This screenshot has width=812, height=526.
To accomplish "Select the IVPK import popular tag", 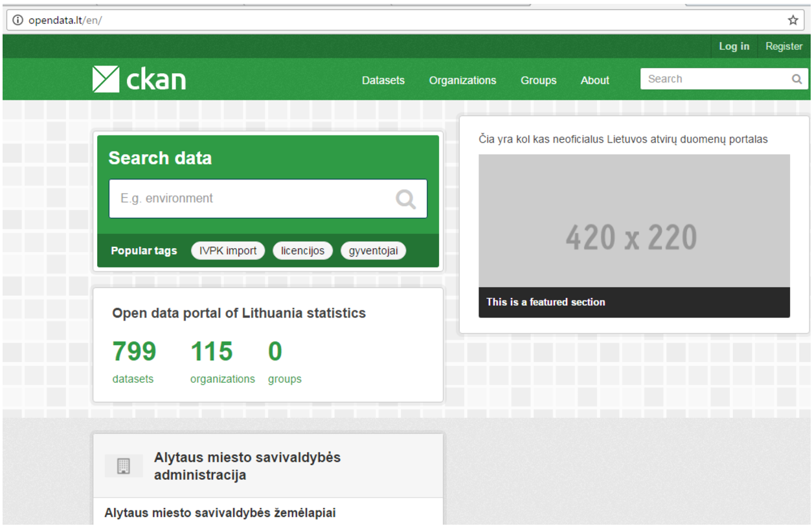I will coord(228,251).
